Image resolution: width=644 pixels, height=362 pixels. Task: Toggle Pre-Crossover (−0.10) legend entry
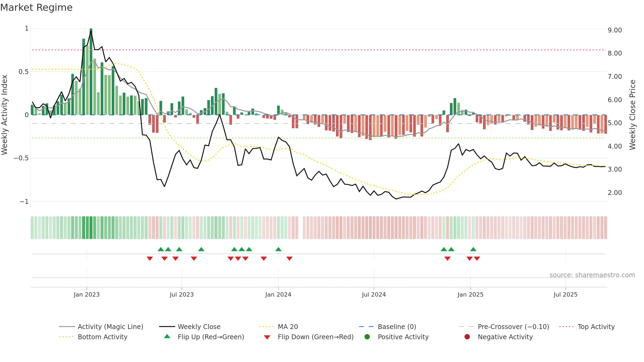[x=504, y=327]
